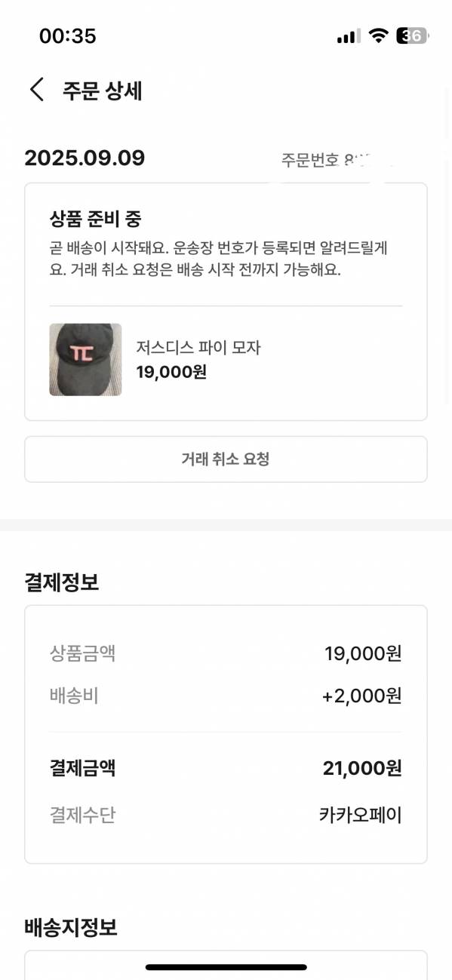The height and width of the screenshot is (980, 452).
Task: Tap the 결제정보 section heading
Action: (62, 582)
